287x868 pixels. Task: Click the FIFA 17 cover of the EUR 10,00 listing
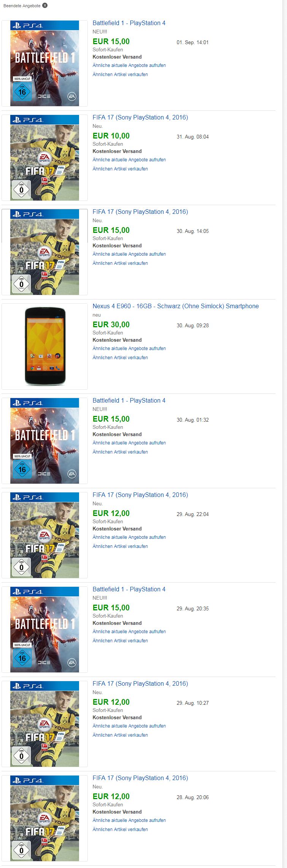click(x=45, y=158)
